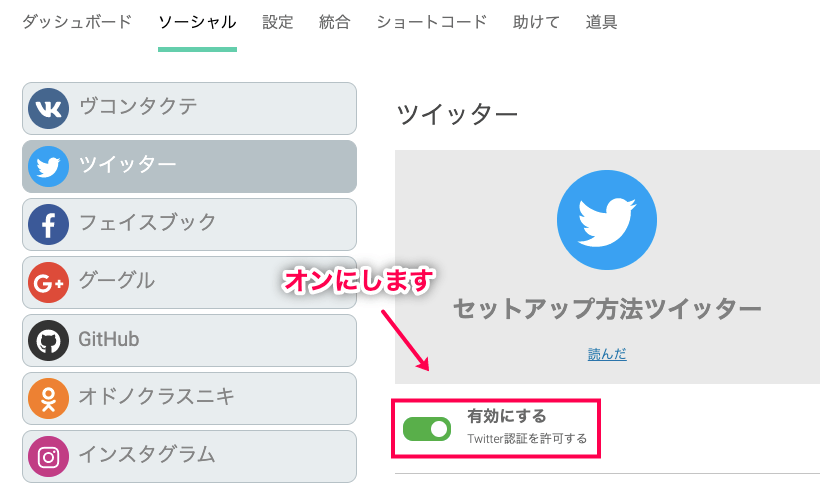Click the Twitter bird sidebar icon

pos(48,166)
